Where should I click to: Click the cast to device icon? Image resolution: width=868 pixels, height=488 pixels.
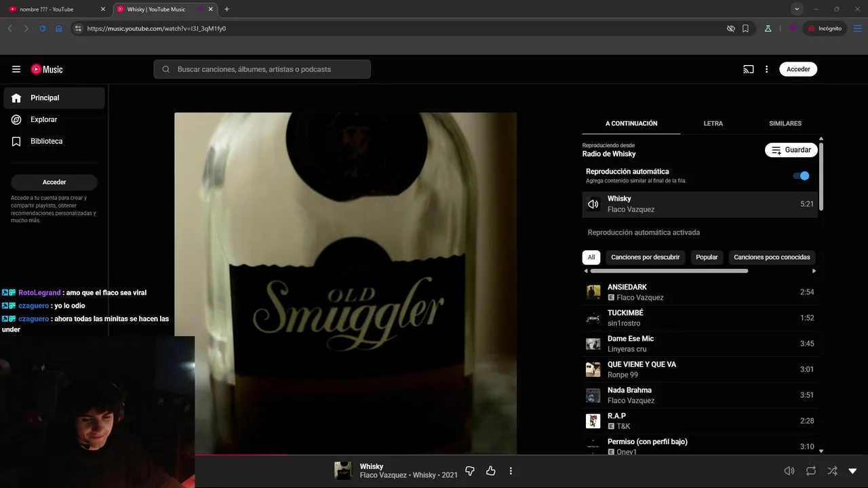(749, 69)
